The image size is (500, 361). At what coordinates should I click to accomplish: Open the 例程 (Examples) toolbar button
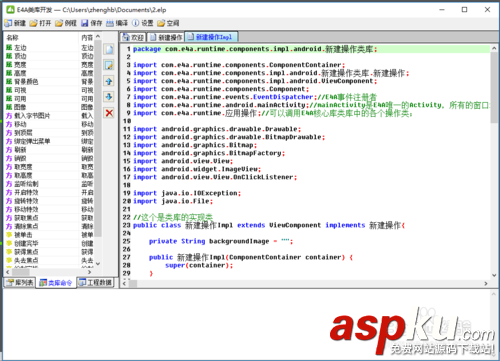point(66,23)
